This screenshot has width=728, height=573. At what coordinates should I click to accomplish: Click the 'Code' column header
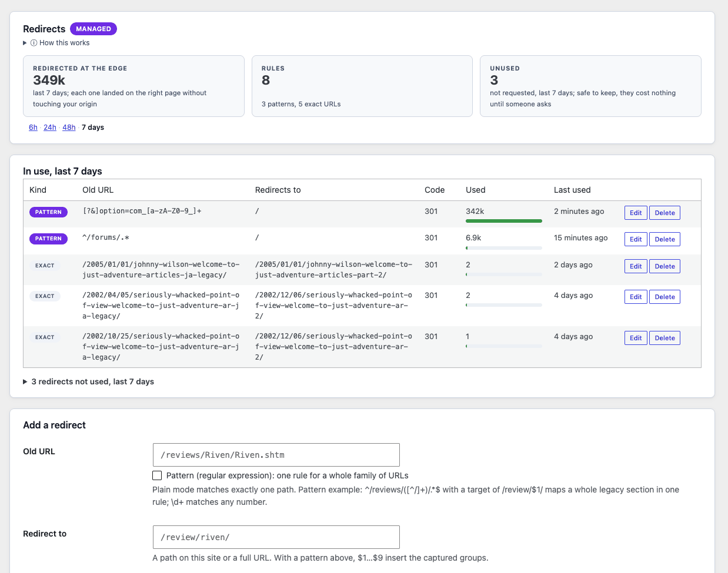[435, 190]
